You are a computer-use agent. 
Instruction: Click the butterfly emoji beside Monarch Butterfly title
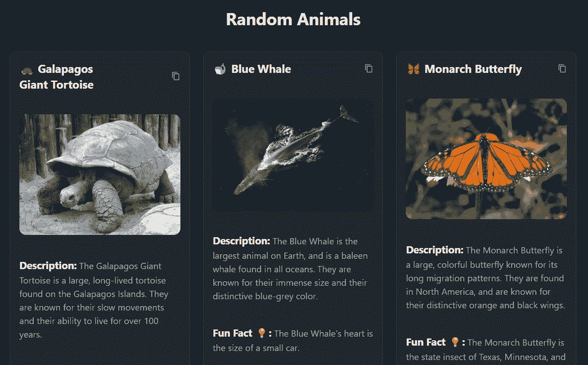click(x=413, y=69)
